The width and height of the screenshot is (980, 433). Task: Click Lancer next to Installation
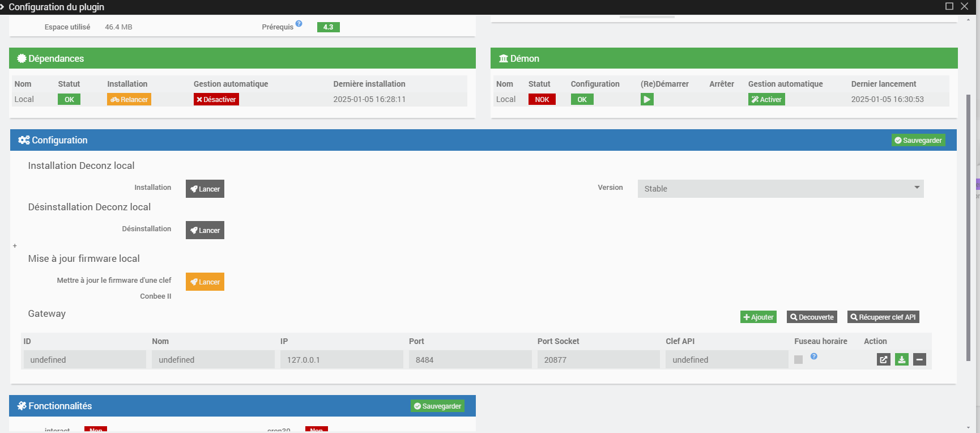[205, 189]
